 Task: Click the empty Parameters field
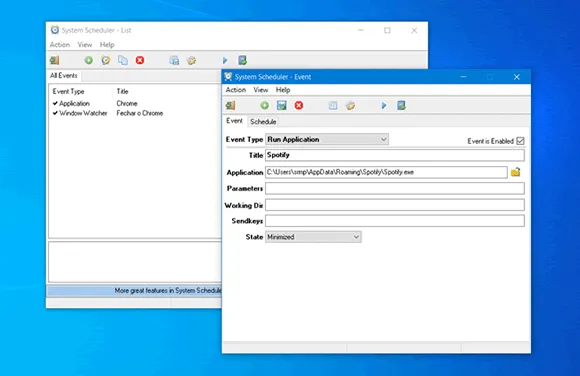(x=395, y=188)
